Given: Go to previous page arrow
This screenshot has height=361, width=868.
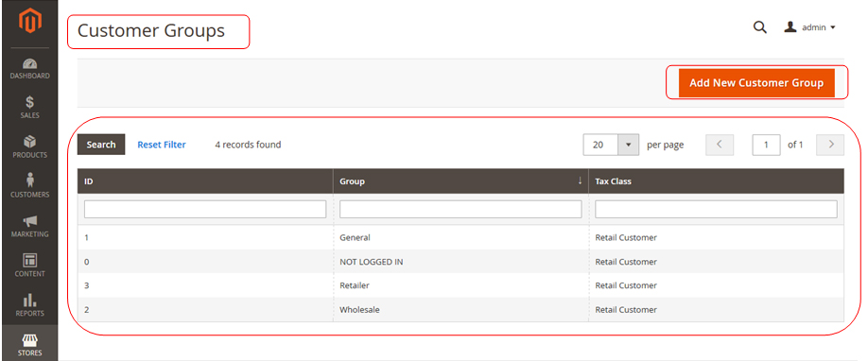Looking at the screenshot, I should click(x=720, y=145).
